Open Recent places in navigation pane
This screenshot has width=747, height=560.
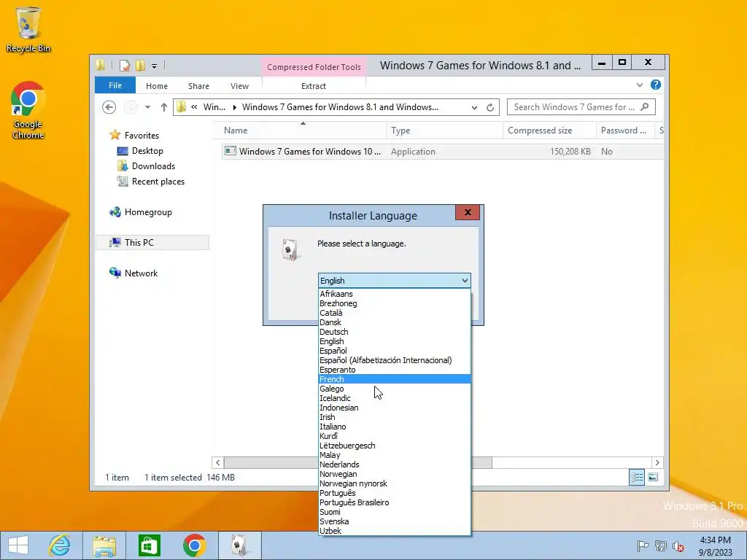(158, 182)
